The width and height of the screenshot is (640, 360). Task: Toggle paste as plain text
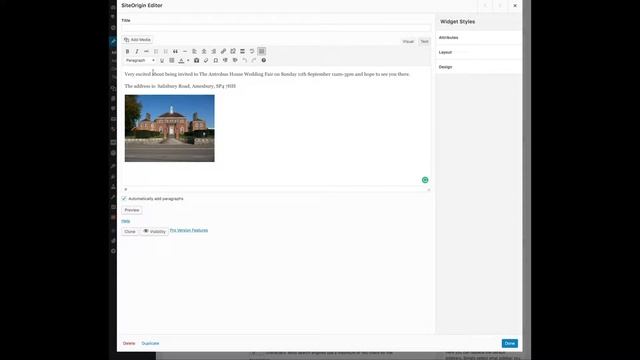coord(196,60)
